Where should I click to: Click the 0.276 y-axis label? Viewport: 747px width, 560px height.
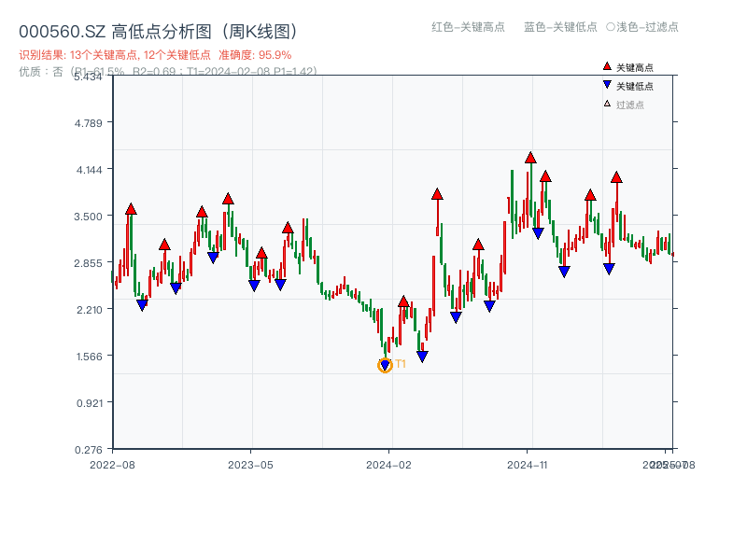point(88,450)
